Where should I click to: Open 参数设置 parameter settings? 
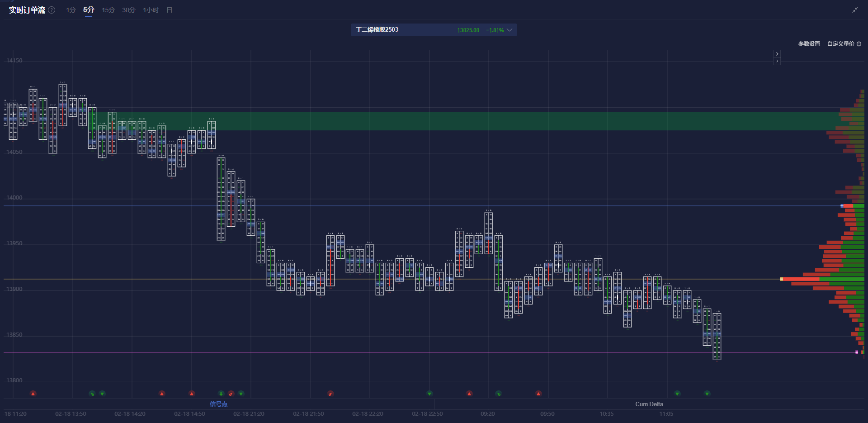(809, 44)
